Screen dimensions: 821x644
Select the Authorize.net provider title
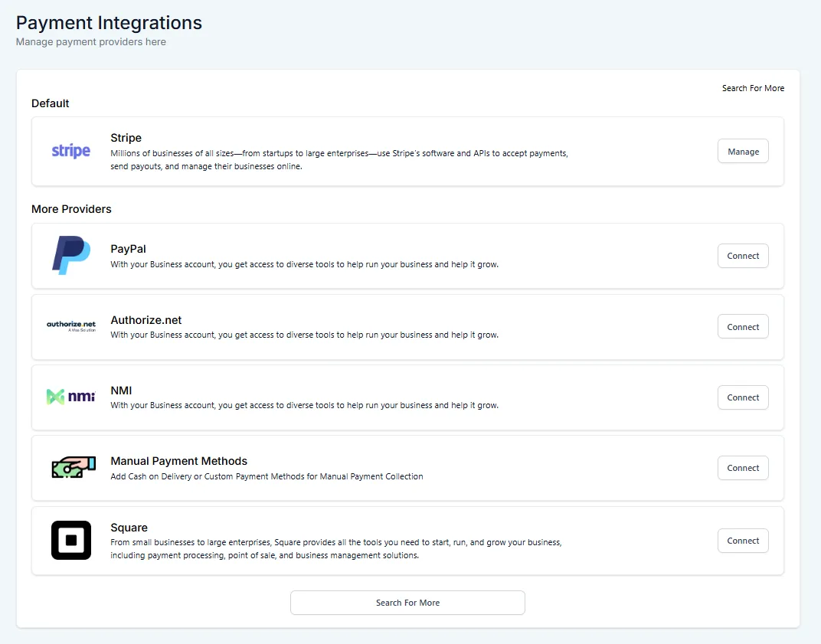click(146, 320)
